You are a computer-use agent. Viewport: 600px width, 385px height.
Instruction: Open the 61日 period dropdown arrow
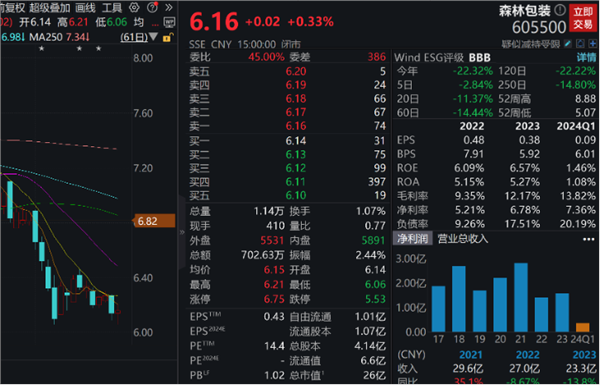click(x=153, y=37)
